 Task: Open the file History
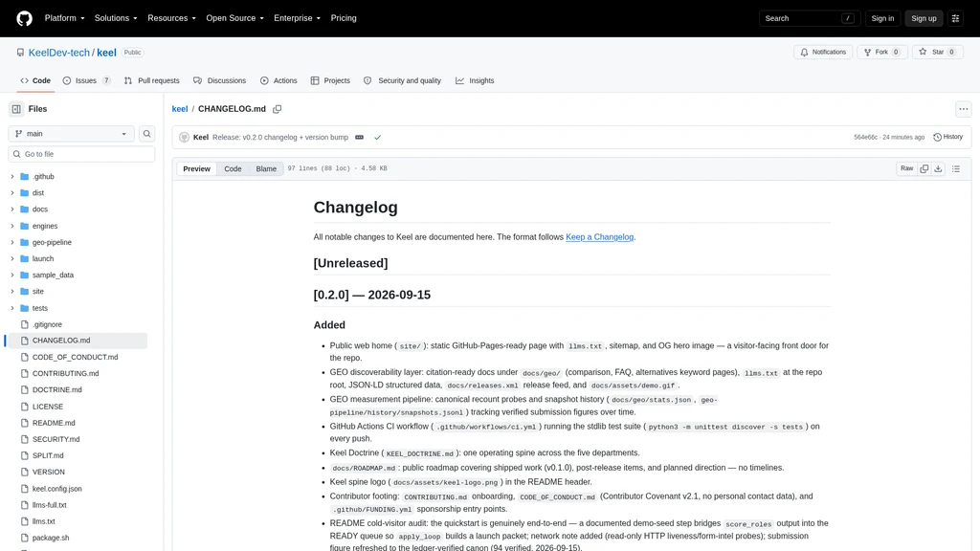pyautogui.click(x=948, y=137)
